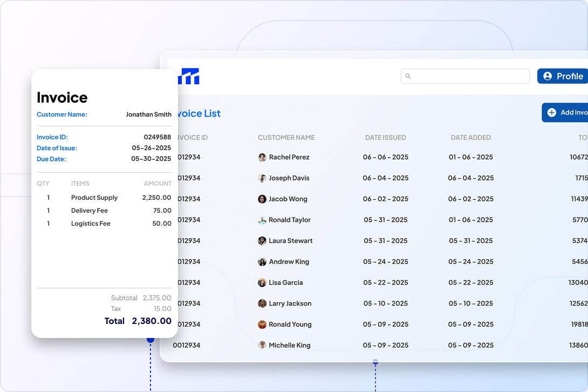Select customer name Michelle King
The height and width of the screenshot is (392, 588).
[290, 345]
